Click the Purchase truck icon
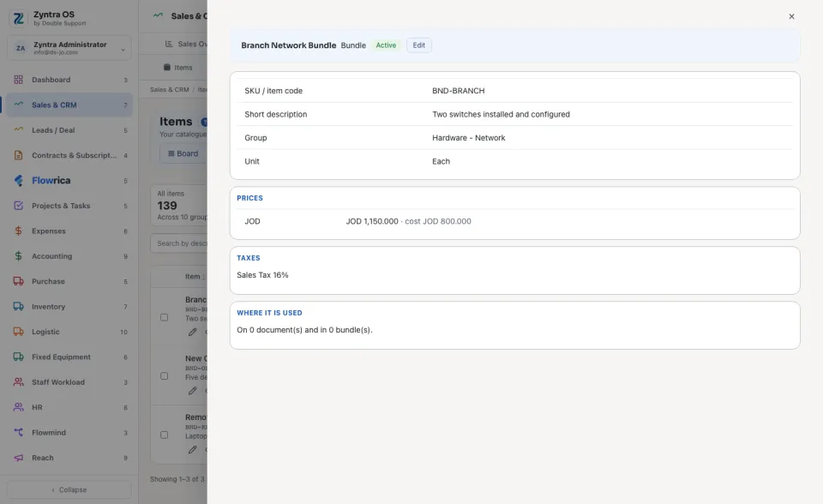The height and width of the screenshot is (504, 823). coord(18,281)
